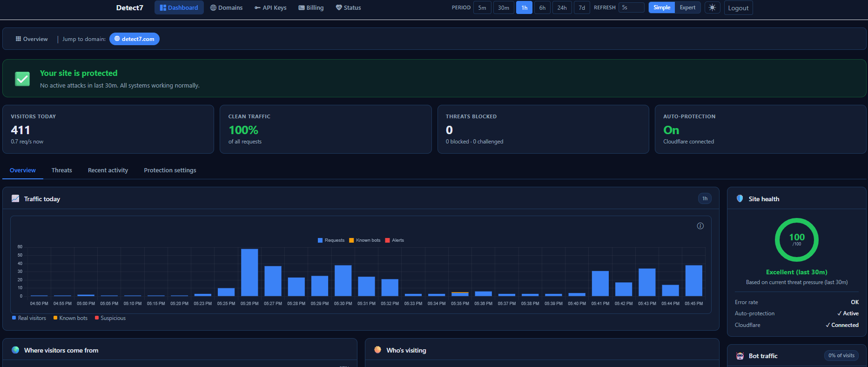This screenshot has width=868, height=367.
Task: Click the Auto-Protection card
Action: (760, 129)
